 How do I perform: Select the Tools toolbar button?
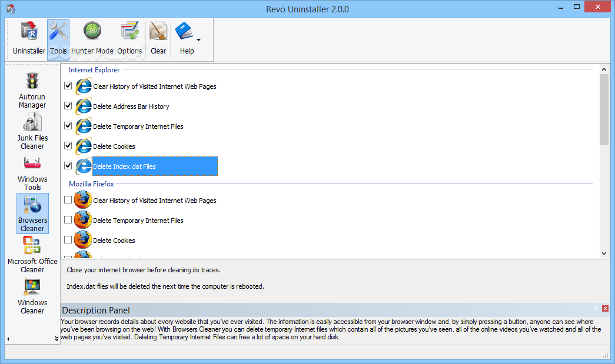coord(58,39)
